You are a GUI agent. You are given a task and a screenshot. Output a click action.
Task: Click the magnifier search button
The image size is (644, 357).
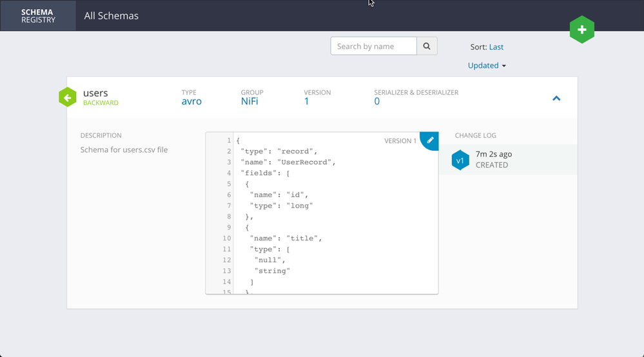[x=427, y=46]
